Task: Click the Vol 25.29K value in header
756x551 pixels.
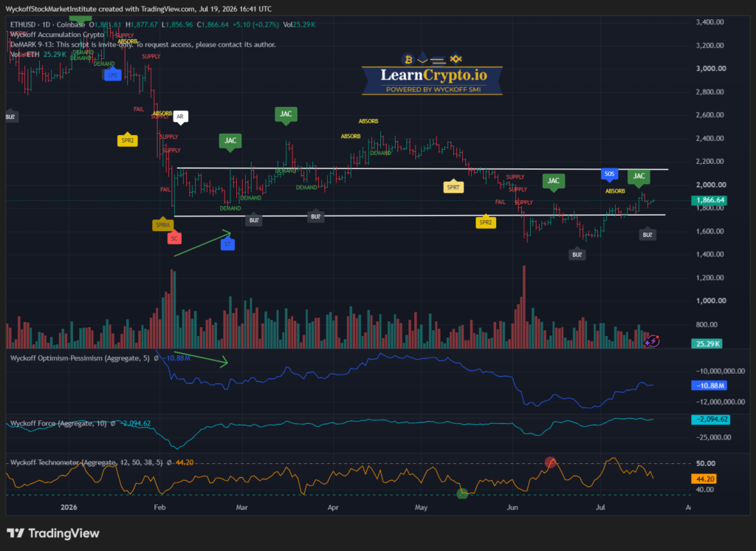Action: (300, 24)
